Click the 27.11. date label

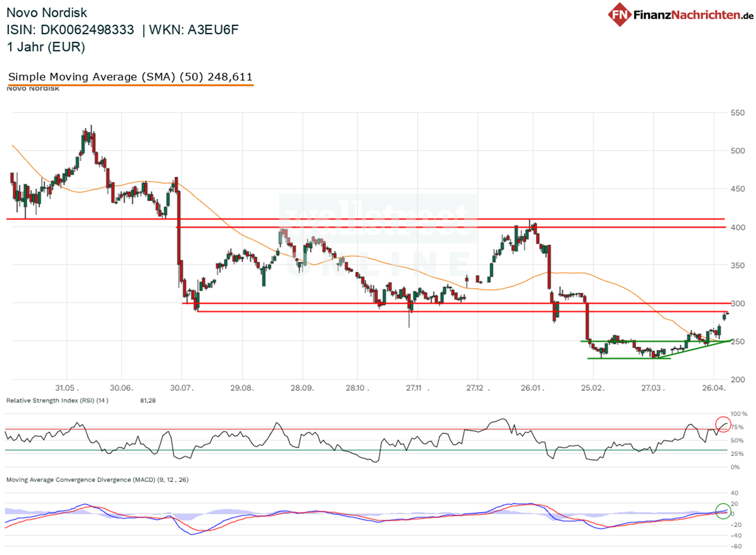[x=418, y=388]
